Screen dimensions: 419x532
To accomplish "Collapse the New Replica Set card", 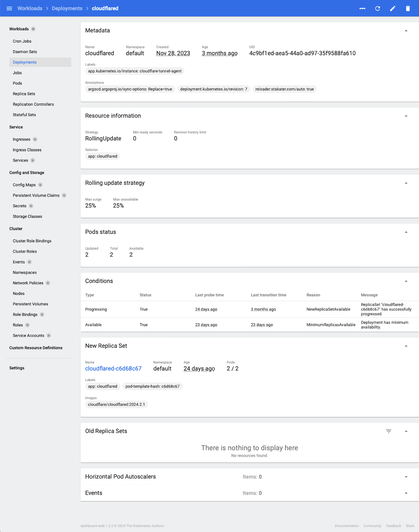I will (x=406, y=346).
